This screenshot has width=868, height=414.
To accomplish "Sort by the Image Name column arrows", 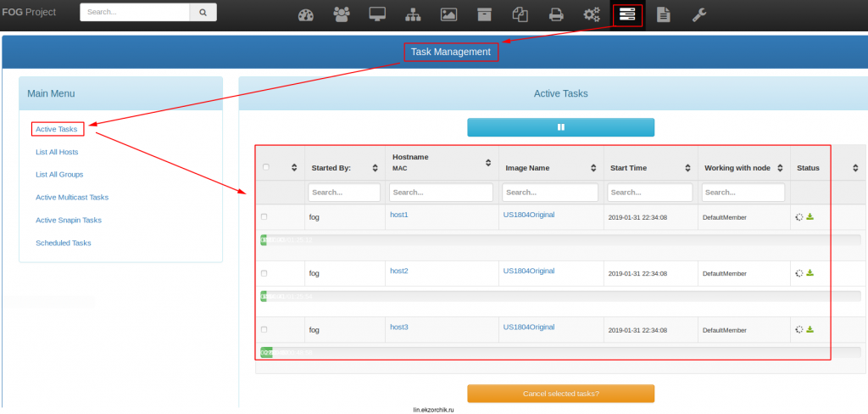I will (x=593, y=168).
